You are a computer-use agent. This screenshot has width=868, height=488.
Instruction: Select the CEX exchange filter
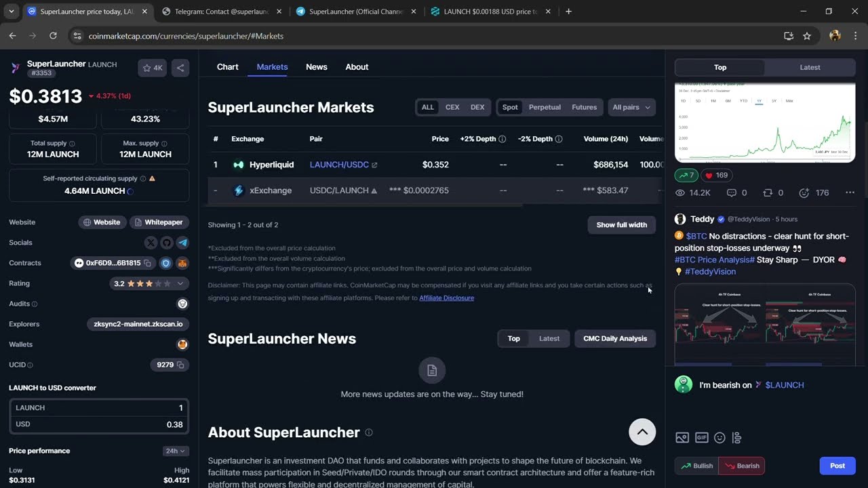[x=452, y=107]
